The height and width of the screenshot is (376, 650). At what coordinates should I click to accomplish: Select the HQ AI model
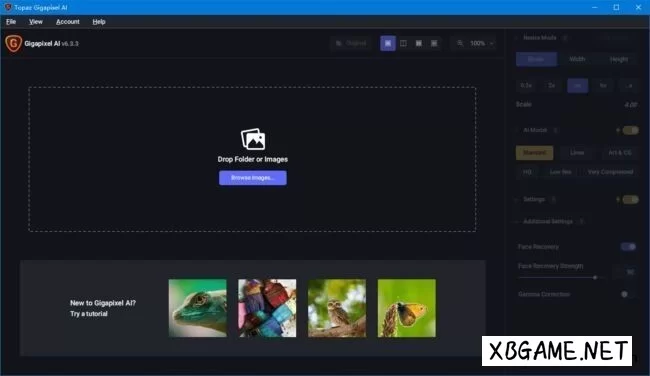coord(527,172)
